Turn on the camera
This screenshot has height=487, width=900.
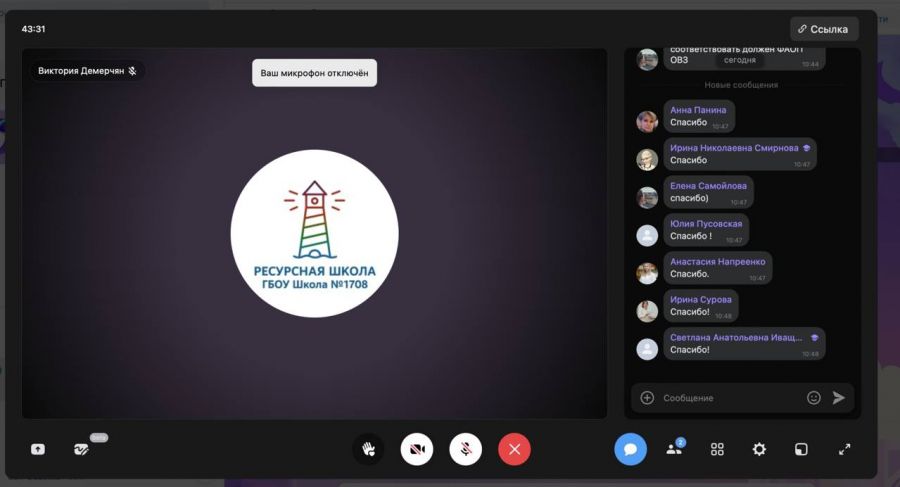coord(417,449)
